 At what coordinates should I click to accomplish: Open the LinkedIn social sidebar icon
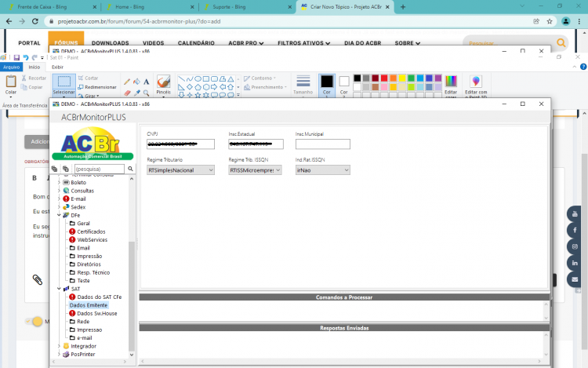[x=575, y=263]
